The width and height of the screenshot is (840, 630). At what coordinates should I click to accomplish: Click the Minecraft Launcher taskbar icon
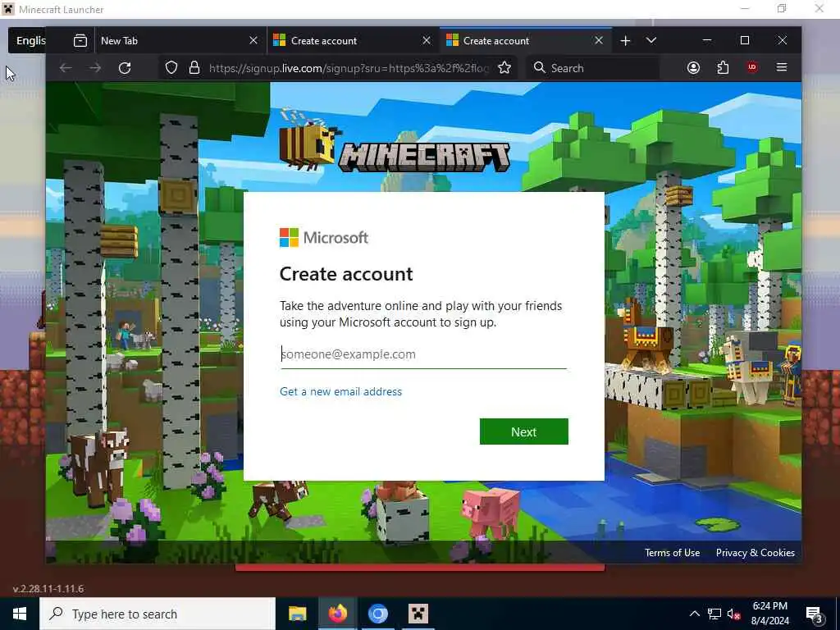tap(418, 614)
